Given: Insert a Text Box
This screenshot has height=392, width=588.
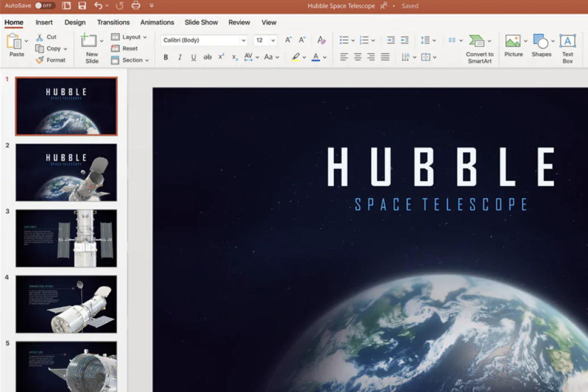Looking at the screenshot, I should [567, 49].
